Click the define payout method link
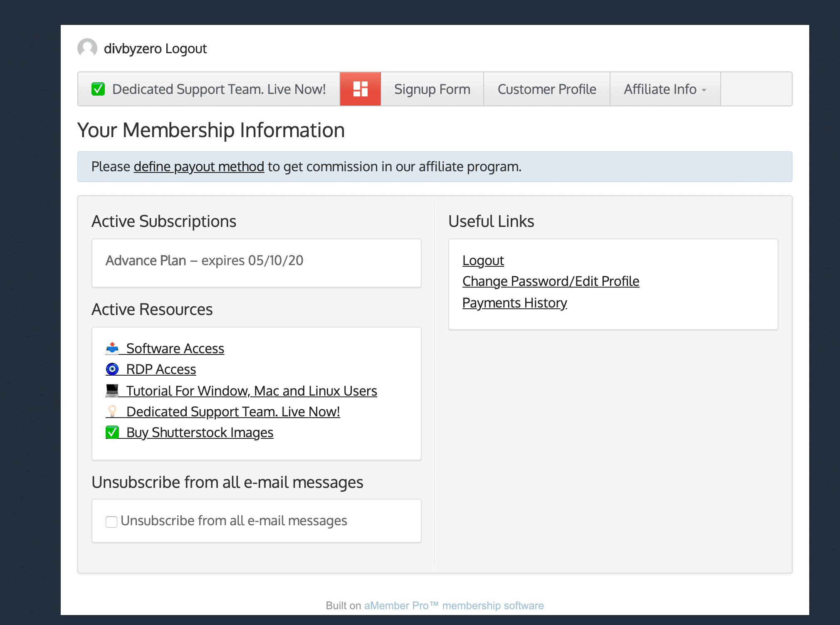 198,166
